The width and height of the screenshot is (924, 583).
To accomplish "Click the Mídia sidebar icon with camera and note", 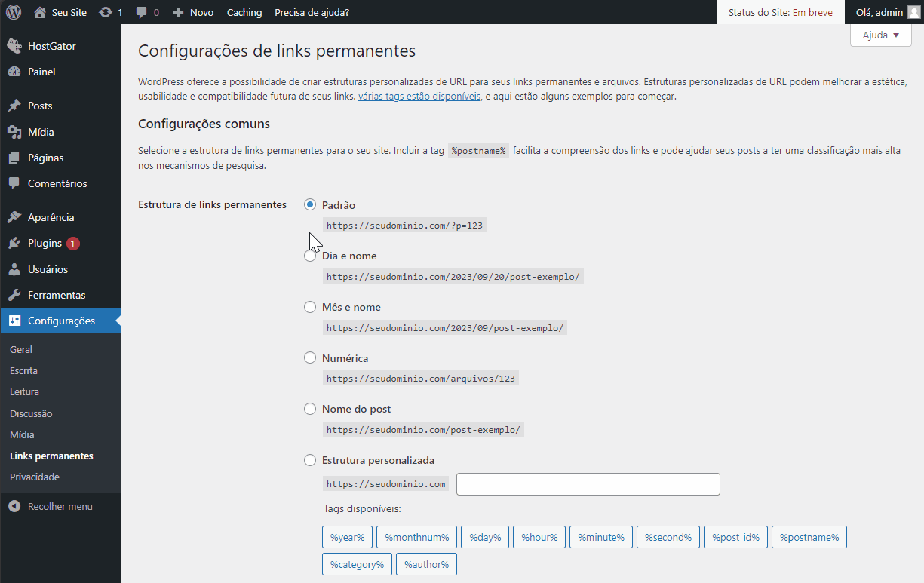I will 14,132.
